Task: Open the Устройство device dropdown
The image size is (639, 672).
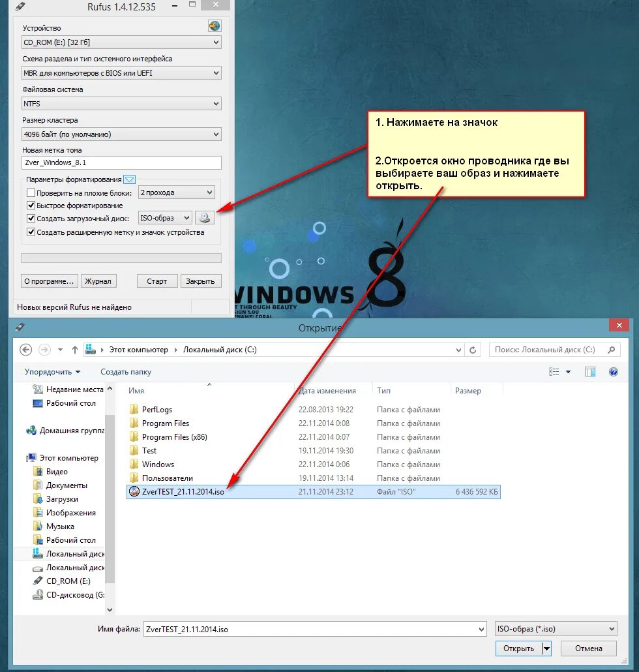Action: (121, 42)
